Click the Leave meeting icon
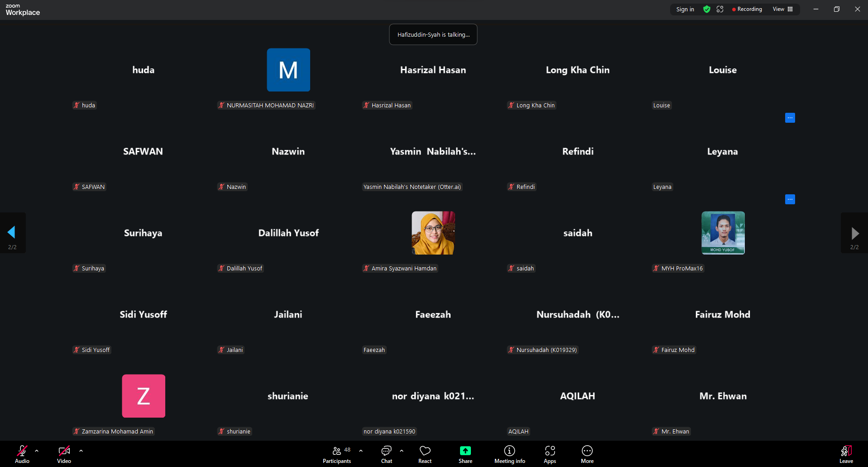Viewport: 868px width, 467px height. coord(846,454)
